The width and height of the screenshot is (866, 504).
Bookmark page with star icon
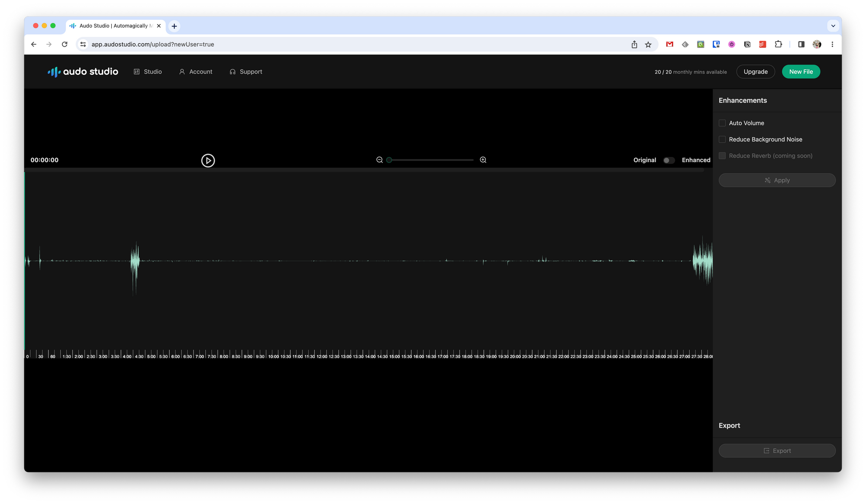click(x=648, y=45)
